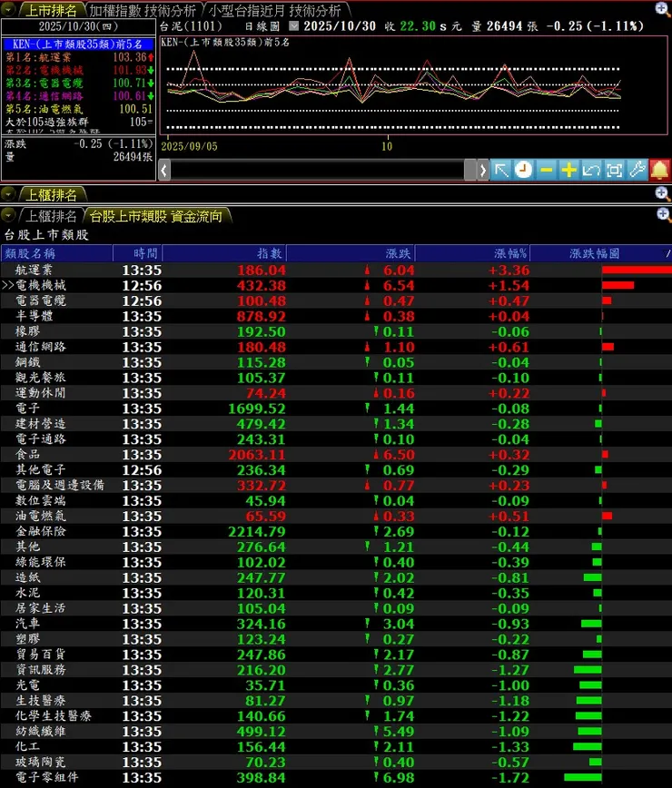This screenshot has width=672, height=788.
Task: Click 第4名:通信網路 ranking entry
Action: (x=78, y=96)
